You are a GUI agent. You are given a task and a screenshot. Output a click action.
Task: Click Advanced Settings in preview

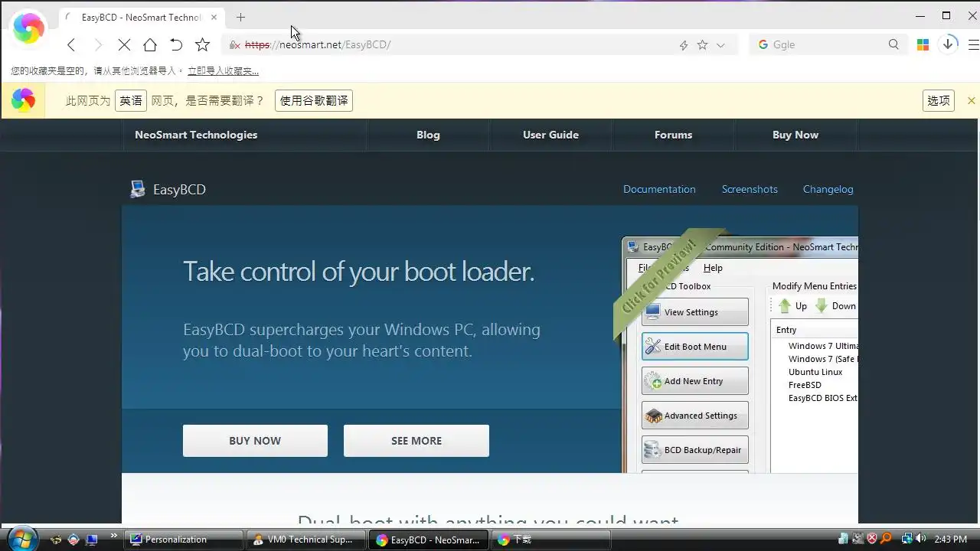[694, 416]
